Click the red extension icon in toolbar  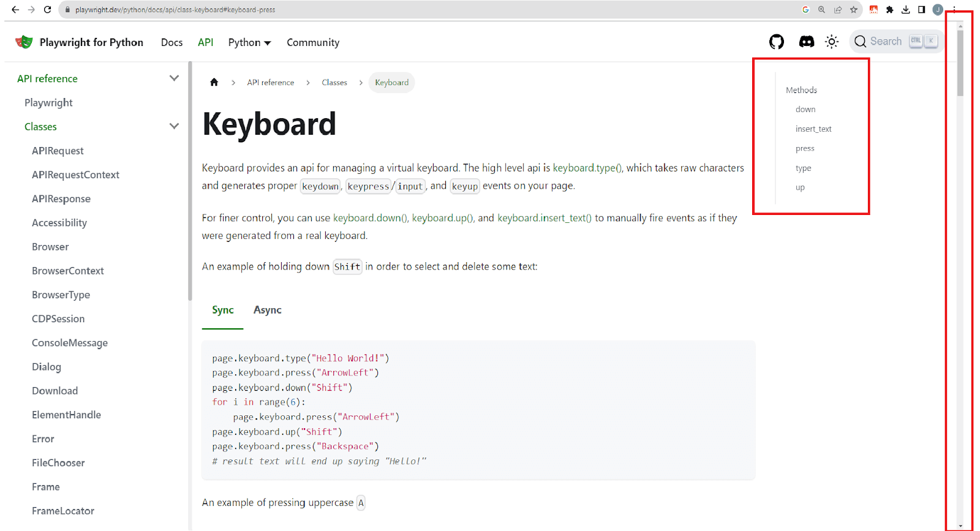(873, 10)
